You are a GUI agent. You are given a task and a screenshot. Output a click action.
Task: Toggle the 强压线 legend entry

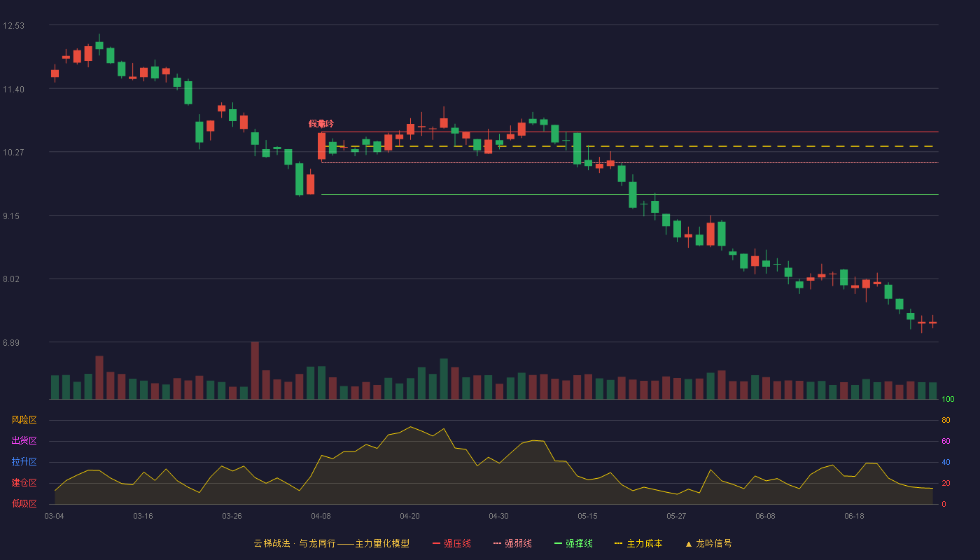click(x=451, y=543)
